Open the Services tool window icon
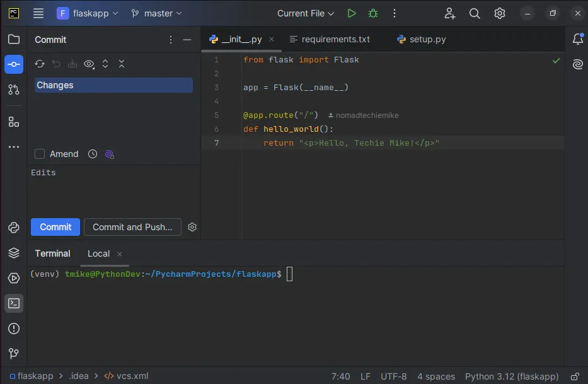Image resolution: width=588 pixels, height=384 pixels. point(14,278)
